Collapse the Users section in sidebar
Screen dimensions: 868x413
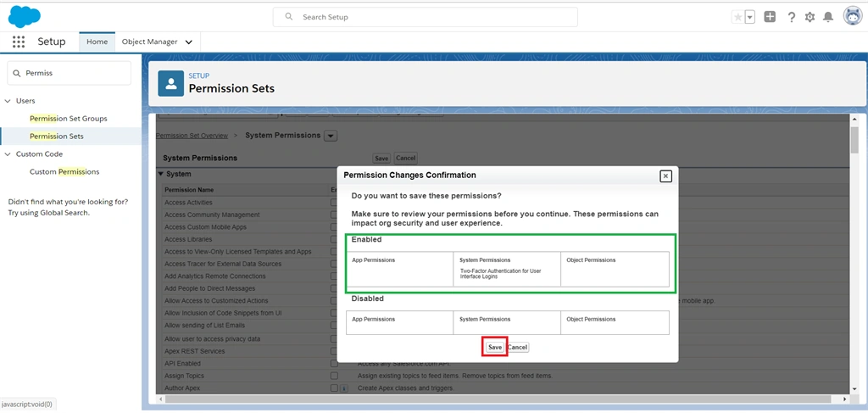8,101
